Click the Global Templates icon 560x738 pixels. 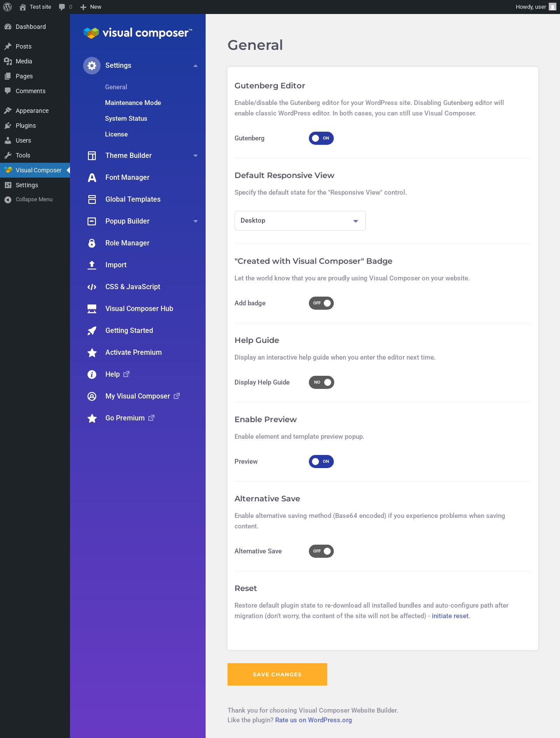[x=92, y=199]
